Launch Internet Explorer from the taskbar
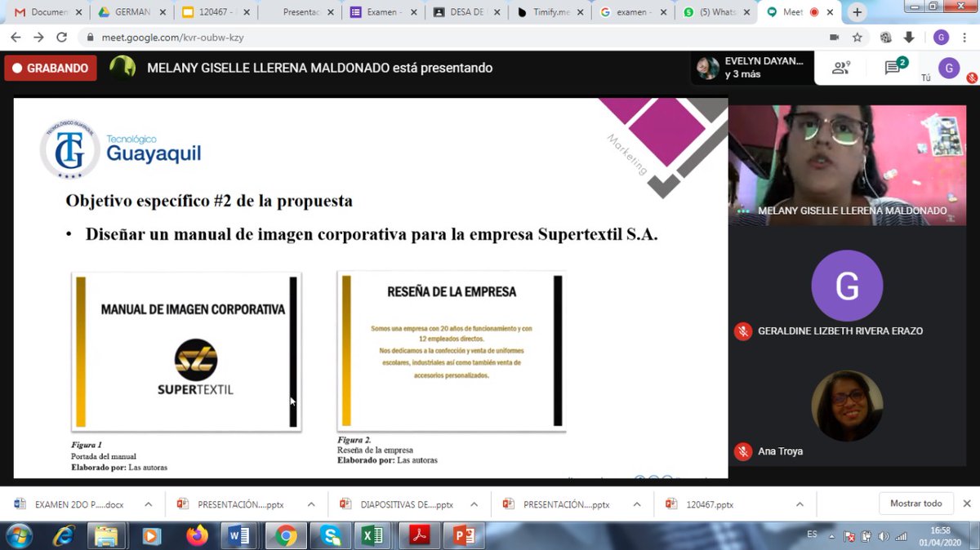Image resolution: width=980 pixels, height=550 pixels. (64, 536)
